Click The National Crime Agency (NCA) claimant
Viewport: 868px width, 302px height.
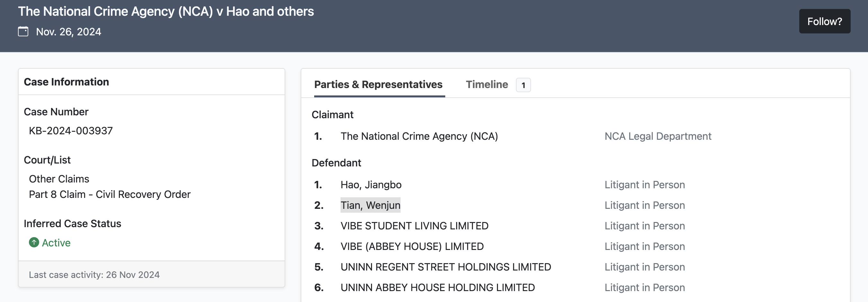tap(419, 136)
